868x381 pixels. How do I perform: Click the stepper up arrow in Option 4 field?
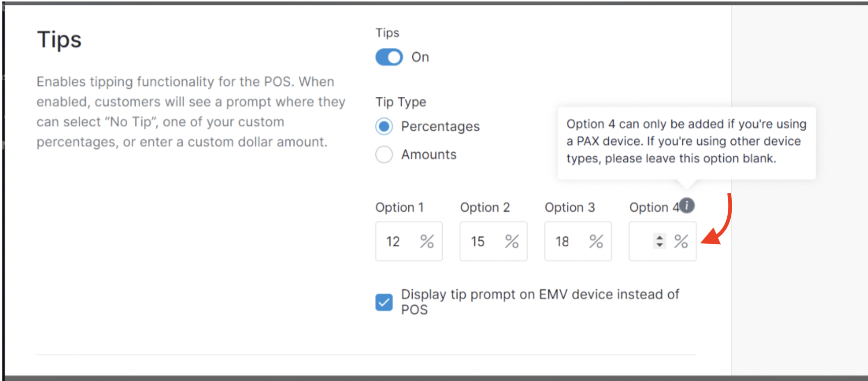pos(660,238)
